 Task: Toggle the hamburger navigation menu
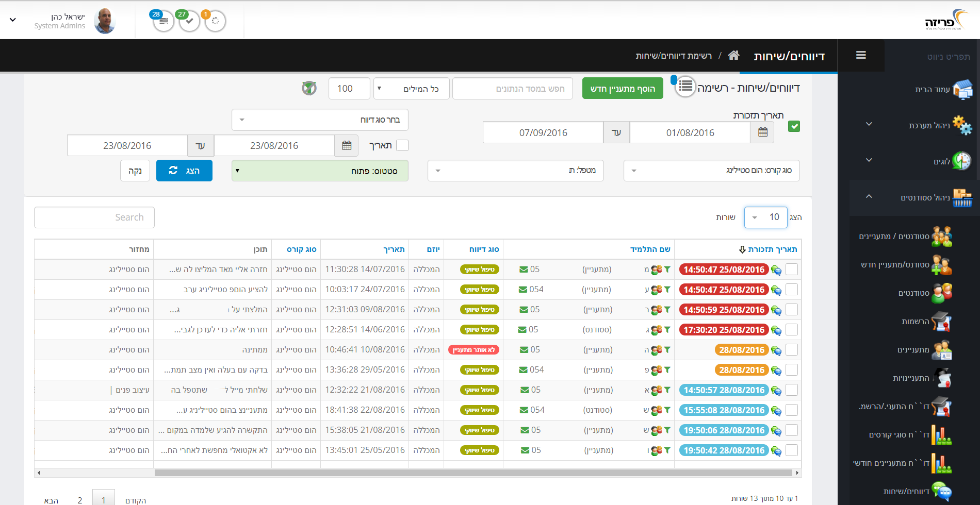861,55
